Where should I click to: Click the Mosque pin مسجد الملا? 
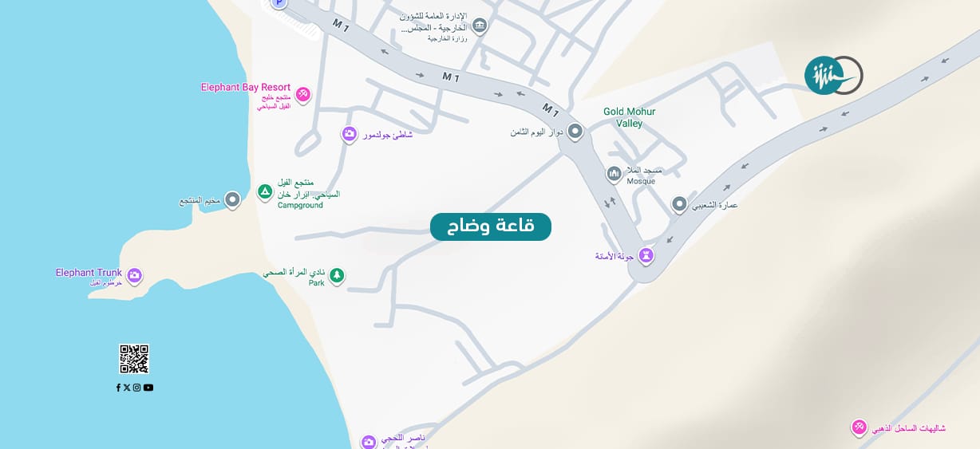coord(614,173)
